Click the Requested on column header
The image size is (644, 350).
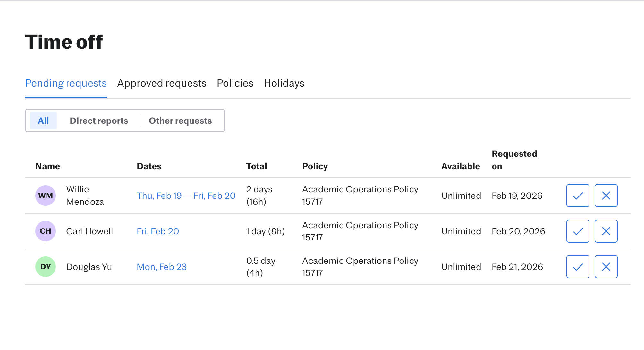(514, 160)
